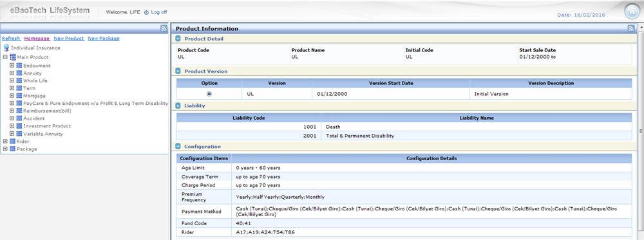This screenshot has width=644, height=240.
Task: Expand the Package tree node
Action: coord(5,149)
